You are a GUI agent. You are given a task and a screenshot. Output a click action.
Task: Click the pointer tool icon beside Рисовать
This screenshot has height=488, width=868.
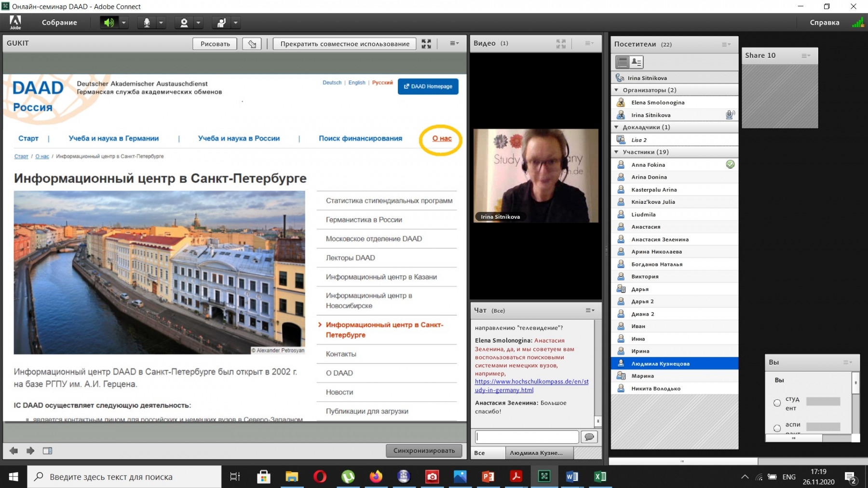(x=252, y=44)
